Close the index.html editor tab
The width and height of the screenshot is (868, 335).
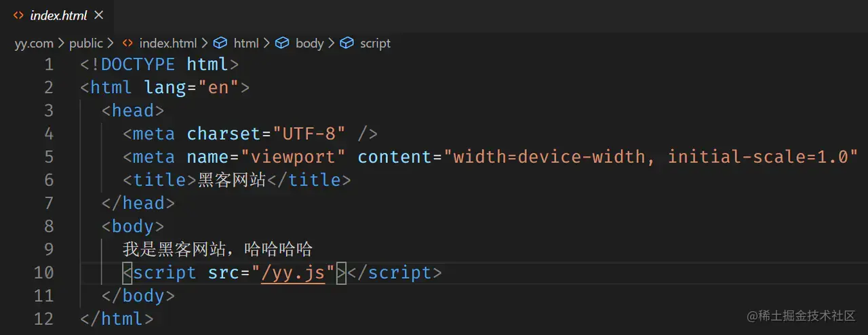point(99,15)
